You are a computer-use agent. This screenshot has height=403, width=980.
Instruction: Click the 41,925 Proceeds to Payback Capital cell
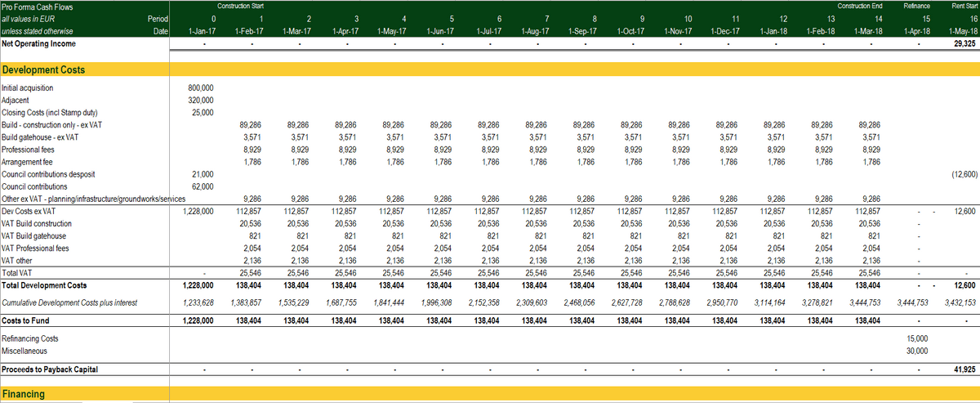[964, 369]
